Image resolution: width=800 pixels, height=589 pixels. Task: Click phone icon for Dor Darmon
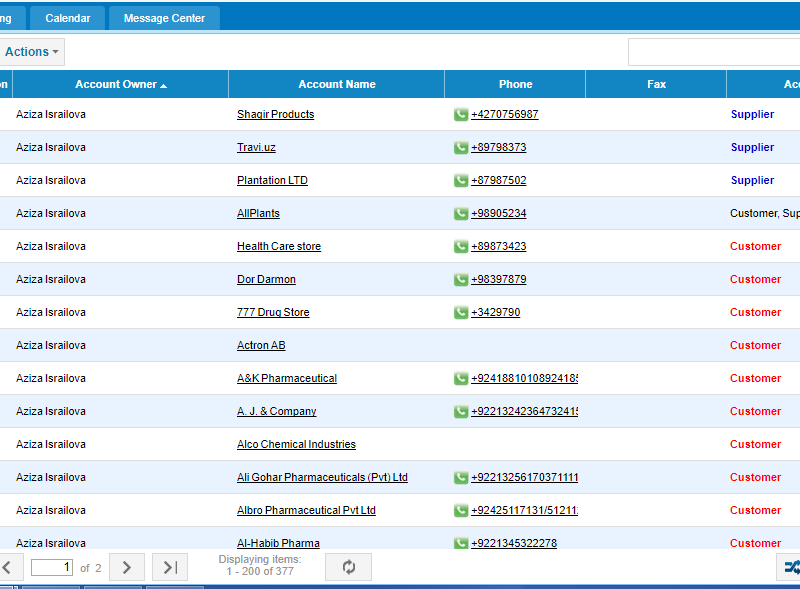pos(461,279)
